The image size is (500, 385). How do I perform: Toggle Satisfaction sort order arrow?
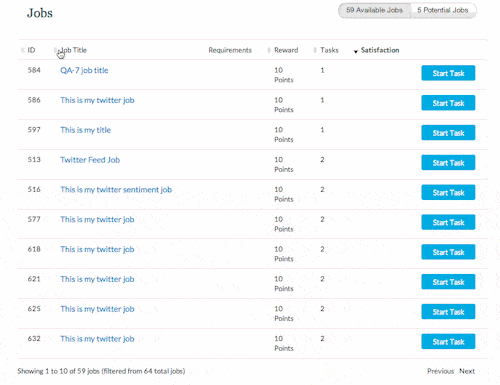356,51
